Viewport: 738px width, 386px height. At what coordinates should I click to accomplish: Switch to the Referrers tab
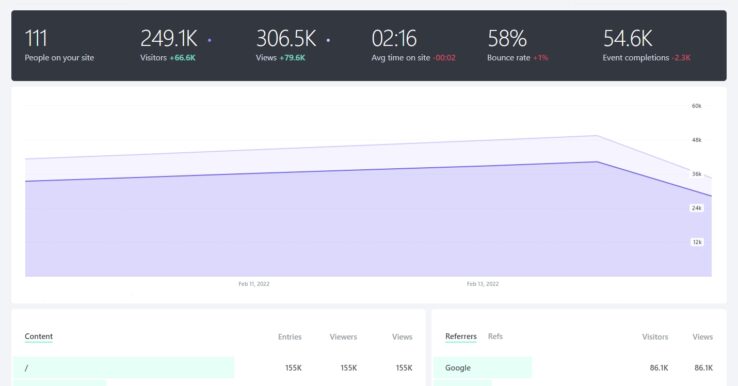coord(461,337)
